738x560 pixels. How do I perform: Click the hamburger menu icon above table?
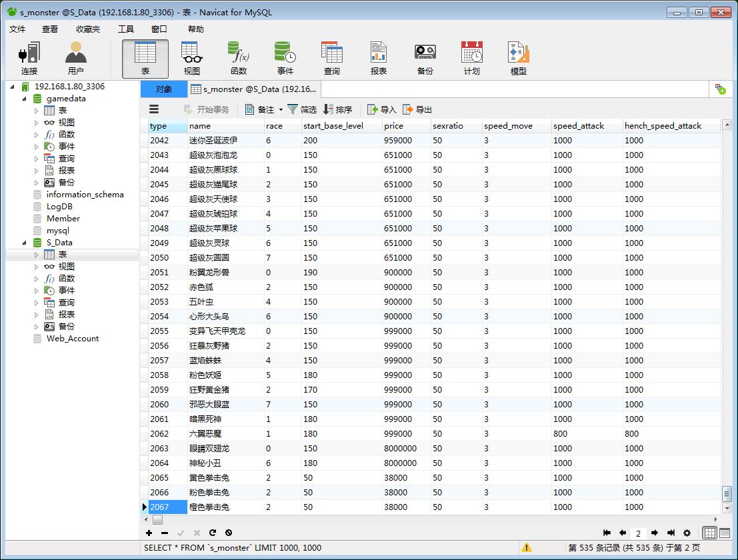(x=154, y=109)
